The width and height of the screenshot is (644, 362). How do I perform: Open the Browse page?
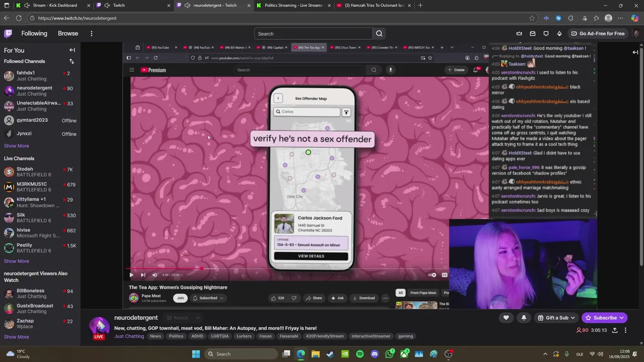pos(68,34)
